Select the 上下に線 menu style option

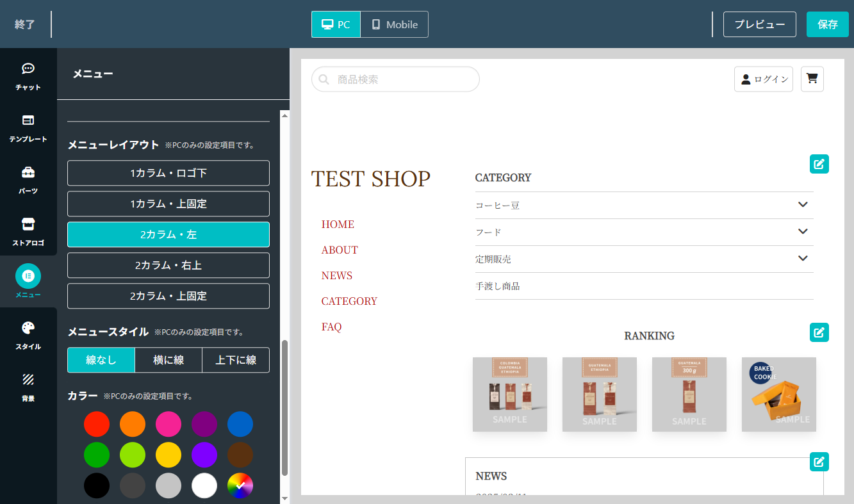pyautogui.click(x=235, y=360)
